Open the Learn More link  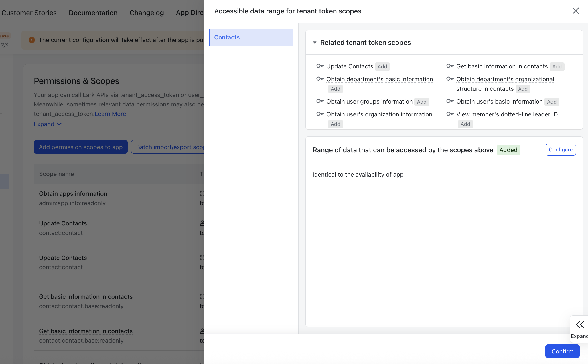pos(110,114)
